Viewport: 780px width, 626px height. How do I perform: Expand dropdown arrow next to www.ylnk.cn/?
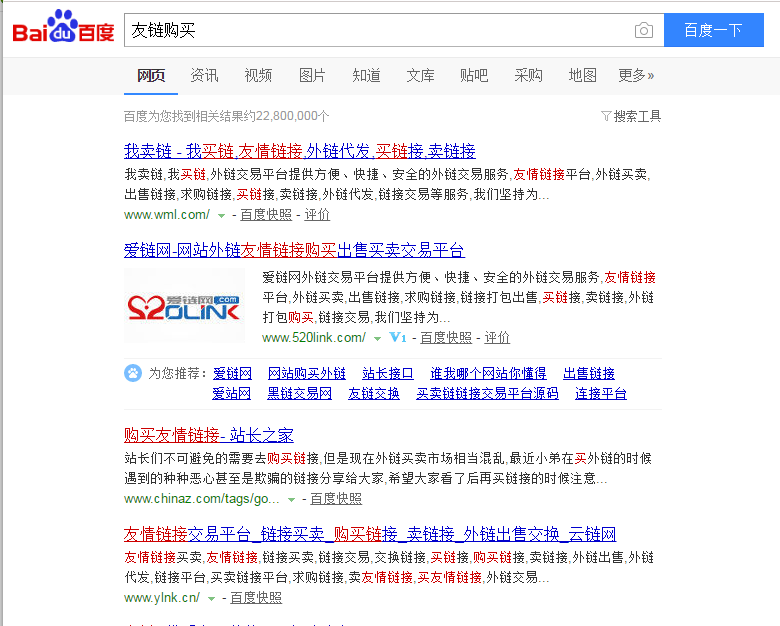point(211,599)
